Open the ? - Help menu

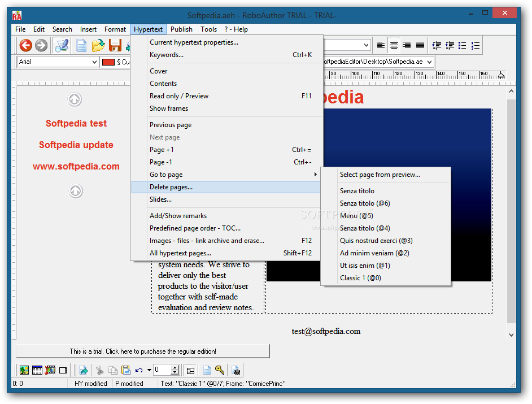[236, 29]
